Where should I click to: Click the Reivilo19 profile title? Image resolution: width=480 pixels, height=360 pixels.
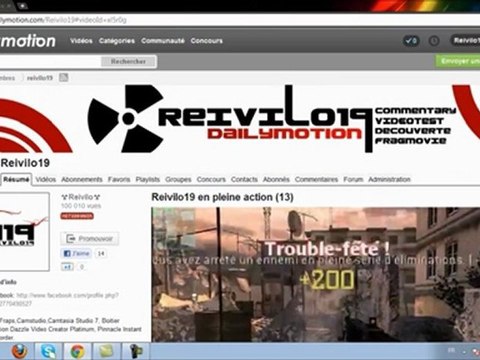(25, 163)
